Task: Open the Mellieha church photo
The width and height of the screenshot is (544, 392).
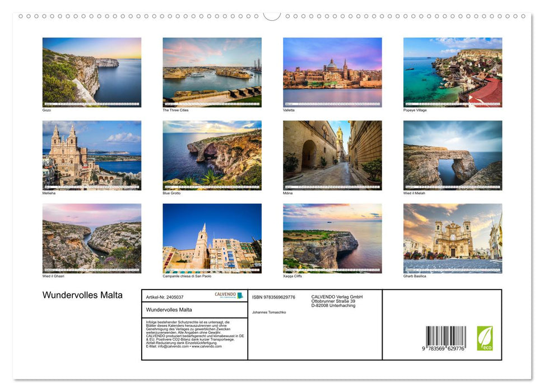Action: pyautogui.click(x=91, y=155)
